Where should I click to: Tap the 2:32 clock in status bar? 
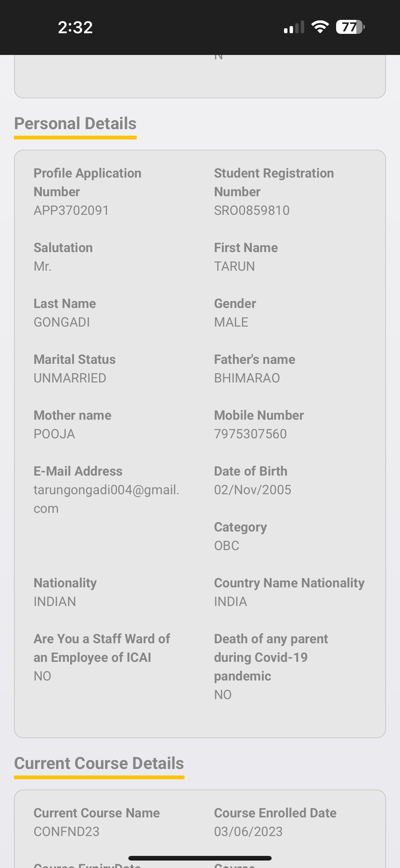(x=75, y=27)
